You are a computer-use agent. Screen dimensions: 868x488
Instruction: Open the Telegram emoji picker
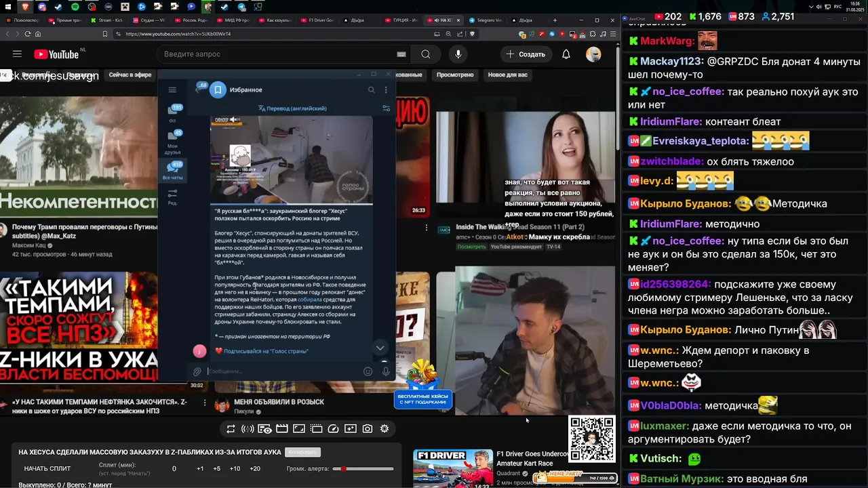tap(368, 371)
